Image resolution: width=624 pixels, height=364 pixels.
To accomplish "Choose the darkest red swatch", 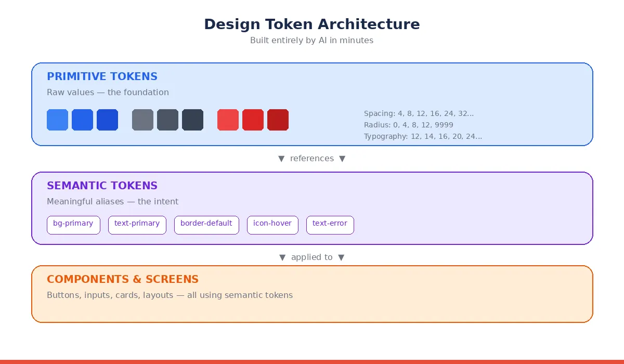I will pos(278,120).
